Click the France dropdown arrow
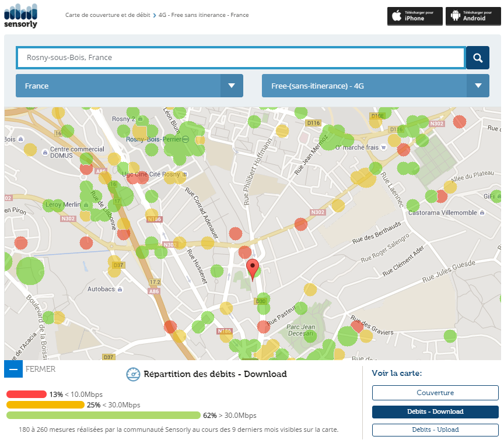This screenshot has width=504, height=440. coord(232,86)
